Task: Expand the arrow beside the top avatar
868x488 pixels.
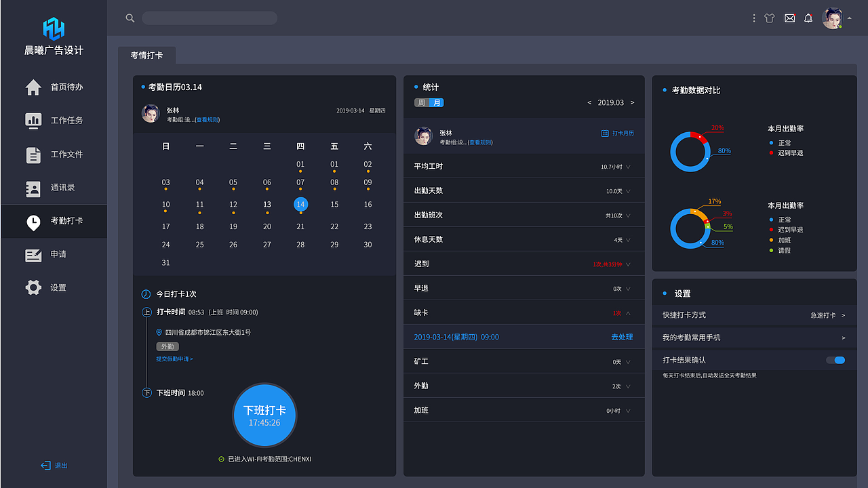Action: point(850,18)
